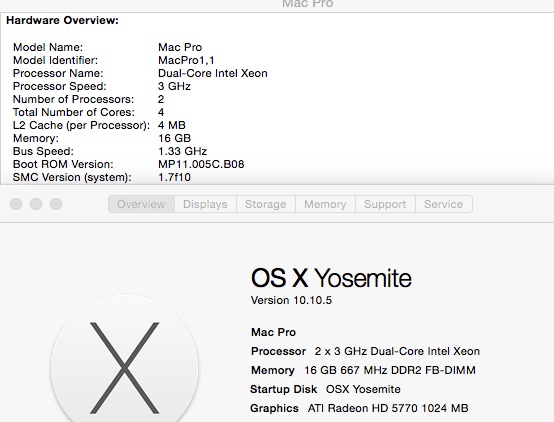Minimize the About This Mac window

tap(36, 204)
